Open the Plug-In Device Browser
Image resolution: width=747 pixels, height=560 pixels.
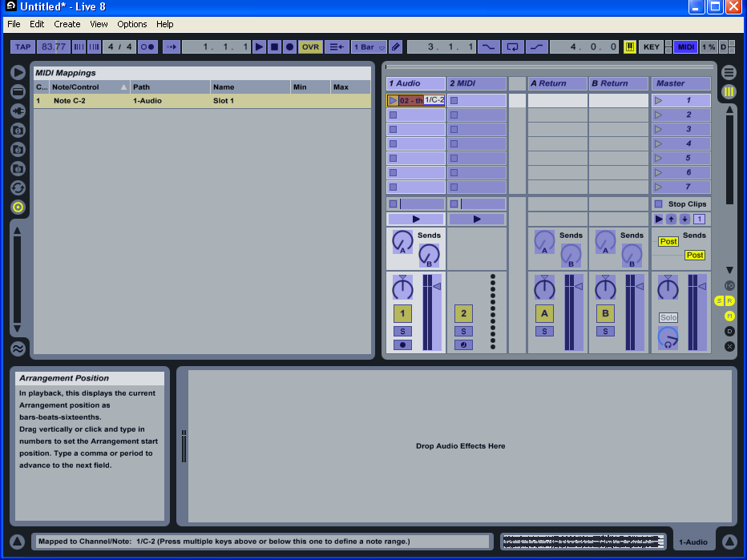click(x=18, y=111)
